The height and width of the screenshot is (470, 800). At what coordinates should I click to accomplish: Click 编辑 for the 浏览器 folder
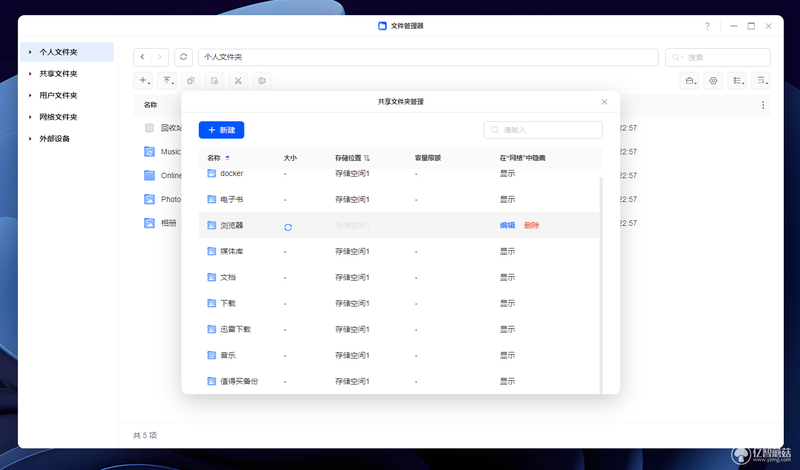click(x=507, y=226)
